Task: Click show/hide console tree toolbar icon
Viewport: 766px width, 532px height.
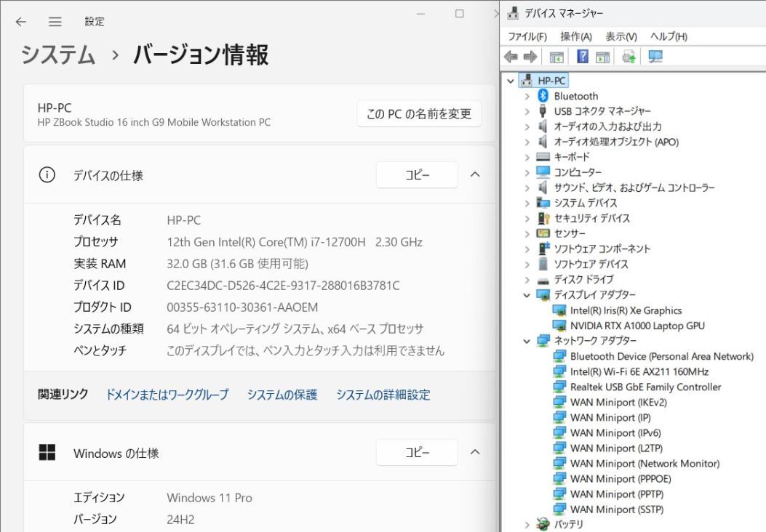Action: 556,57
